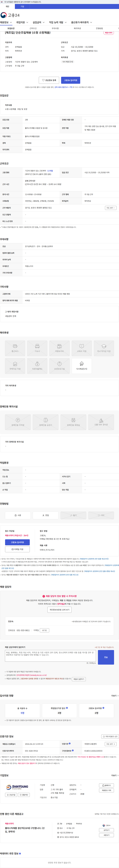Click the 메일로 질문하기 button

79,679
